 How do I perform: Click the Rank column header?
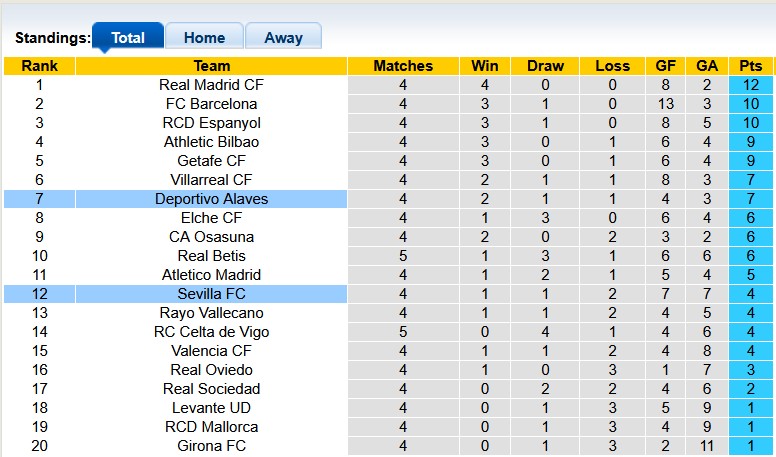[39, 66]
